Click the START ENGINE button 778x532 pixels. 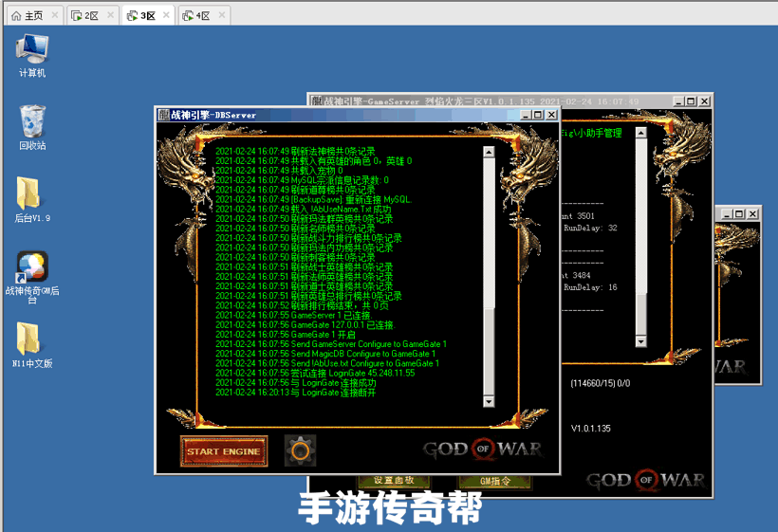(x=224, y=451)
